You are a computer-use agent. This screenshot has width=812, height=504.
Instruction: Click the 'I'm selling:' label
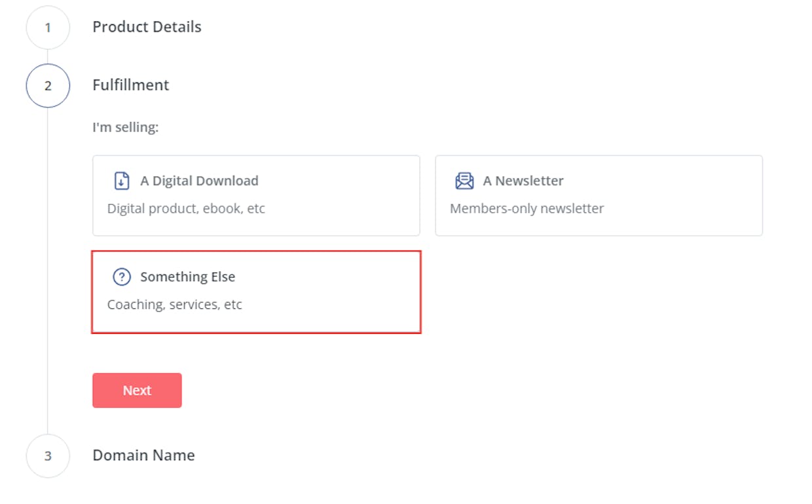click(x=126, y=127)
